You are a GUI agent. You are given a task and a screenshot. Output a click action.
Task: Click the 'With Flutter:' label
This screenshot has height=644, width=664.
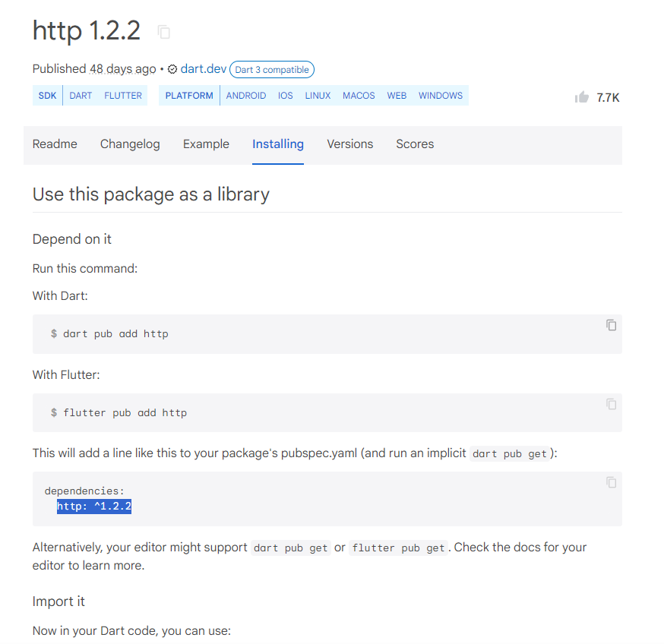pos(66,374)
